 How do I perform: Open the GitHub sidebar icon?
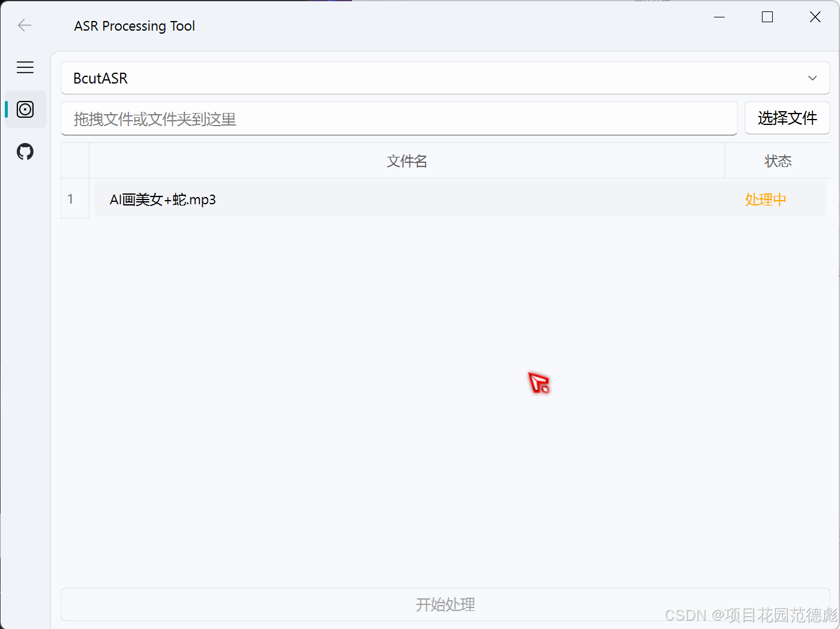[x=25, y=151]
